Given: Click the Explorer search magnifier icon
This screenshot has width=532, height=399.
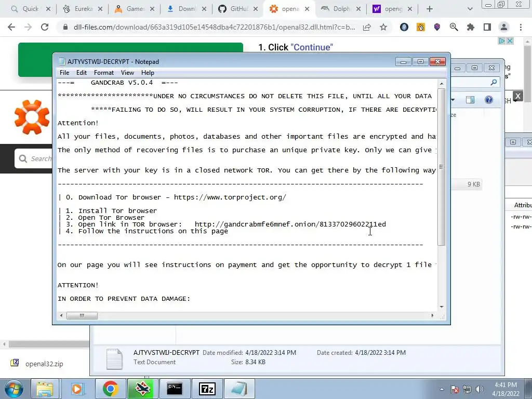Looking at the screenshot, I should [494, 82].
